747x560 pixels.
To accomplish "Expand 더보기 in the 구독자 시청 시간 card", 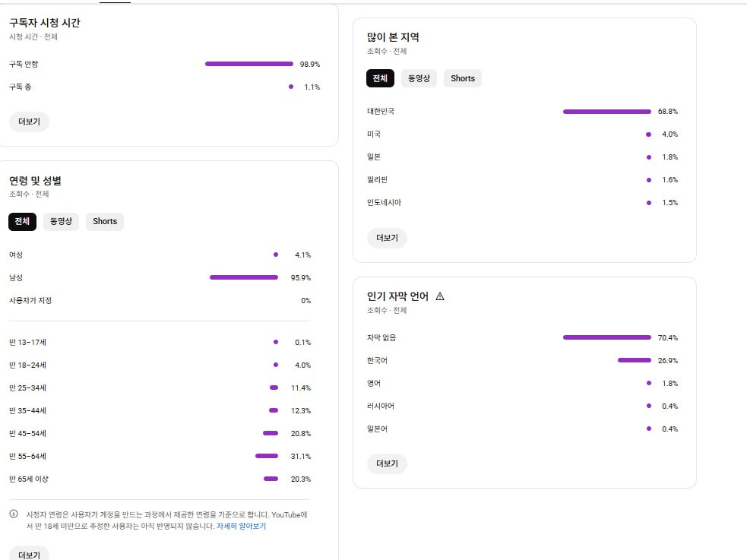I will pos(29,122).
